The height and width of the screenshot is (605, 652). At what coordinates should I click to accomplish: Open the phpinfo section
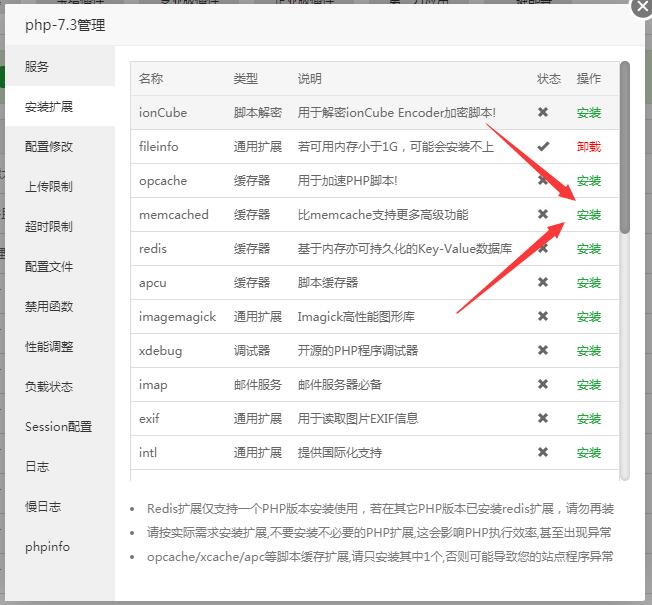(48, 547)
